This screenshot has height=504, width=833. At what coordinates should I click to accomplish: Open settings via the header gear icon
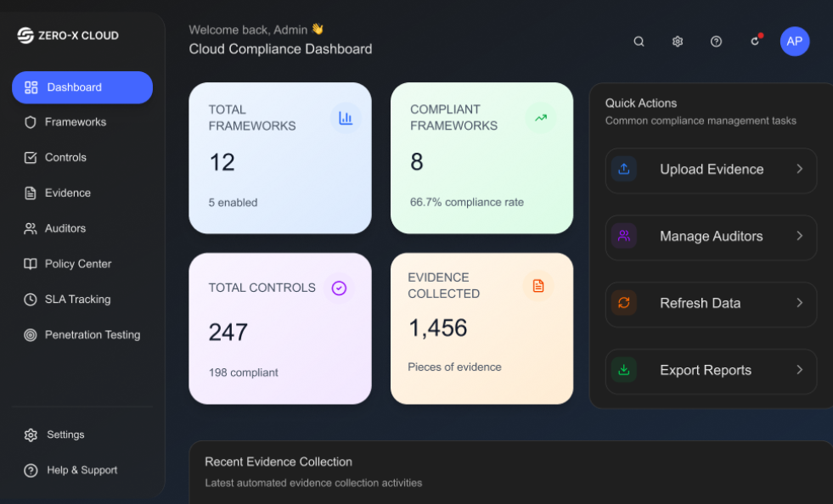tap(678, 42)
